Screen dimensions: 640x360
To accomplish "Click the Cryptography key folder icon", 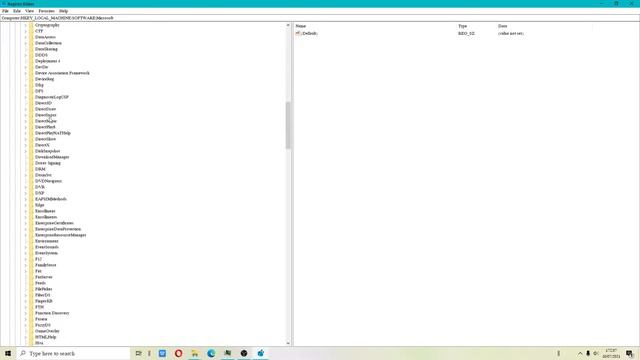I will tap(31, 25).
